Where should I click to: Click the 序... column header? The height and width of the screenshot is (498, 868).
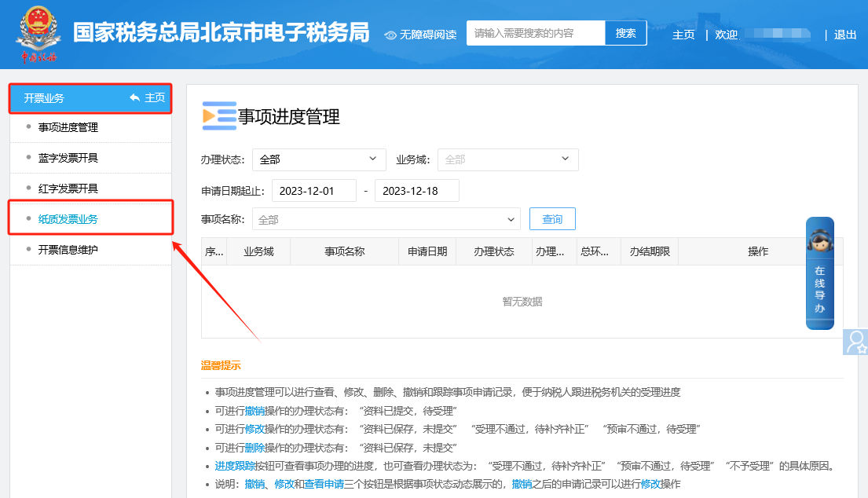214,252
